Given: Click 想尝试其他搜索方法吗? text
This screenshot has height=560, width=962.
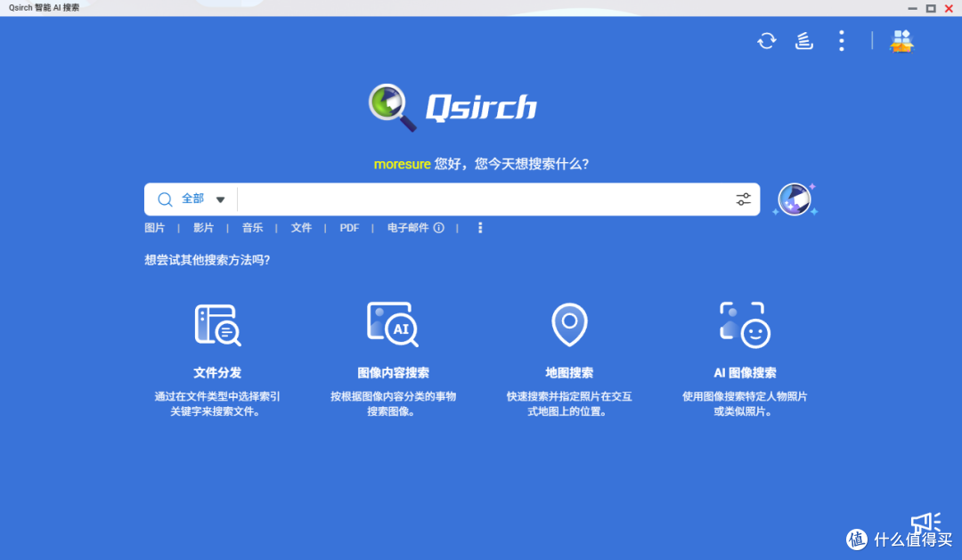Looking at the screenshot, I should click(x=208, y=260).
